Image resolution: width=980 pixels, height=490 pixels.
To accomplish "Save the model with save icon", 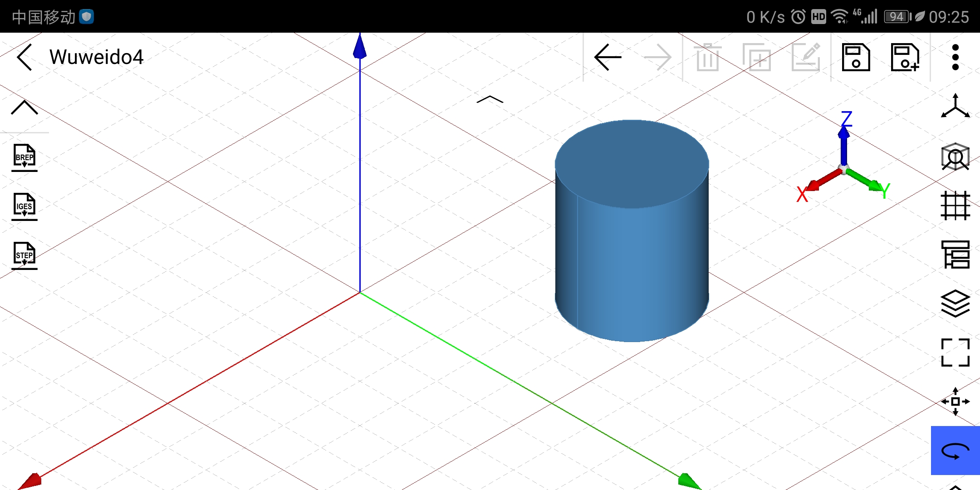I will (856, 57).
